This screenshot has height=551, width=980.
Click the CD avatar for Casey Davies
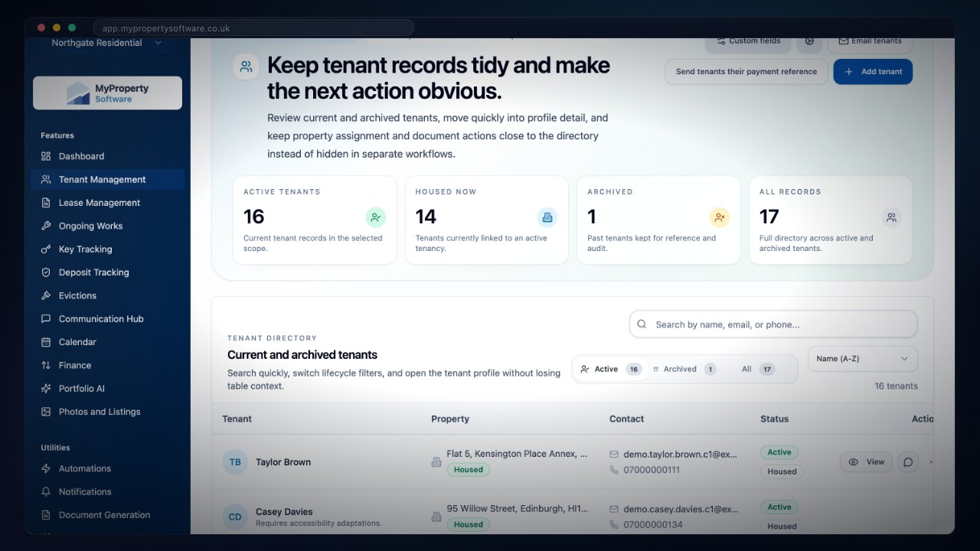tap(235, 517)
